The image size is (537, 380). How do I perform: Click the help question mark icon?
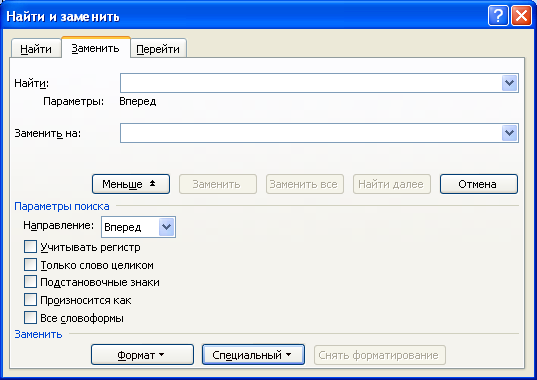[498, 16]
